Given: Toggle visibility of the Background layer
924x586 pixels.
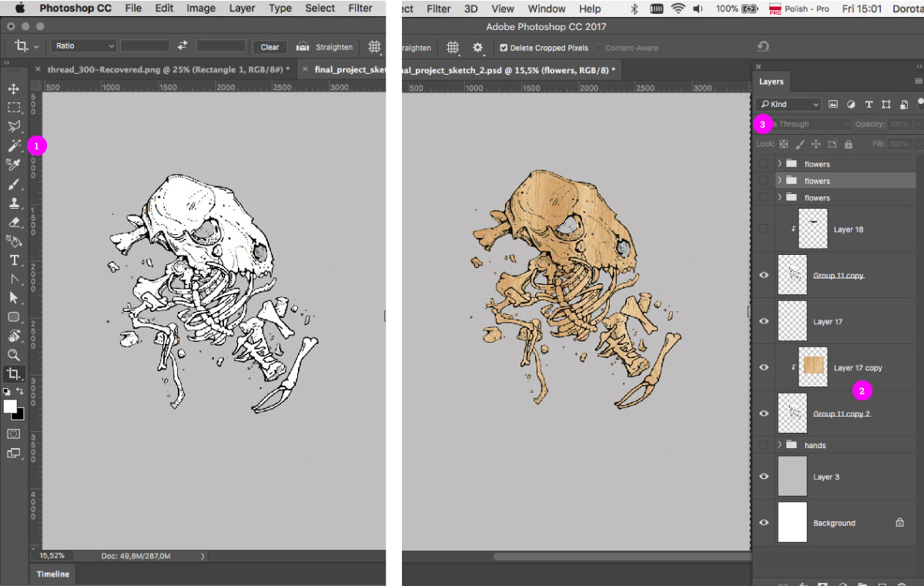Looking at the screenshot, I should pos(762,522).
